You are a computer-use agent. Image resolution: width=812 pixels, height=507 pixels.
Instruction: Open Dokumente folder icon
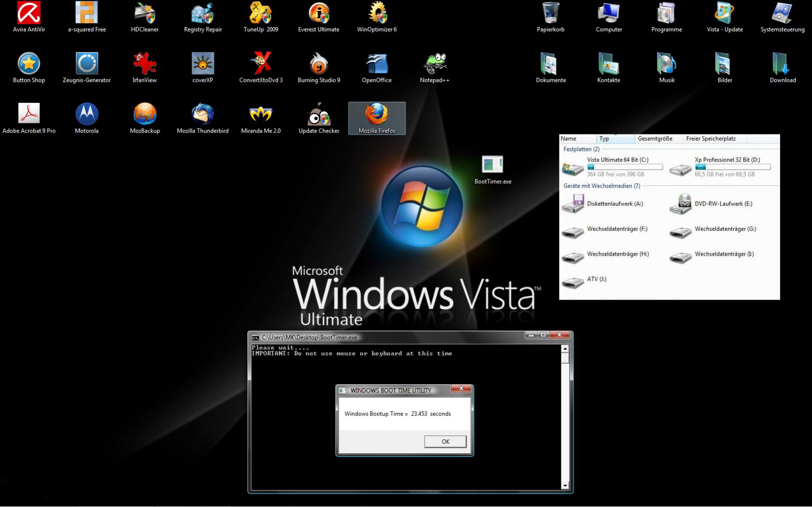pyautogui.click(x=551, y=68)
